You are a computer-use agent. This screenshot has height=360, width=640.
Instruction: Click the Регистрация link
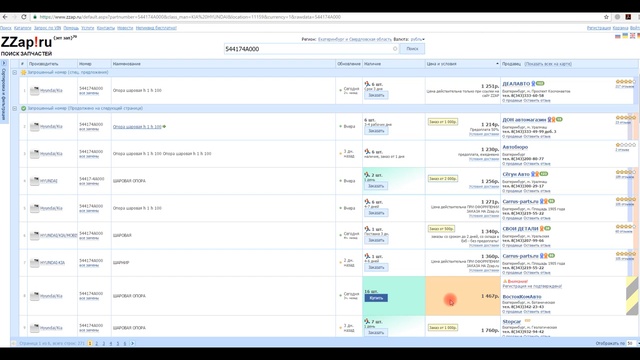(599, 28)
